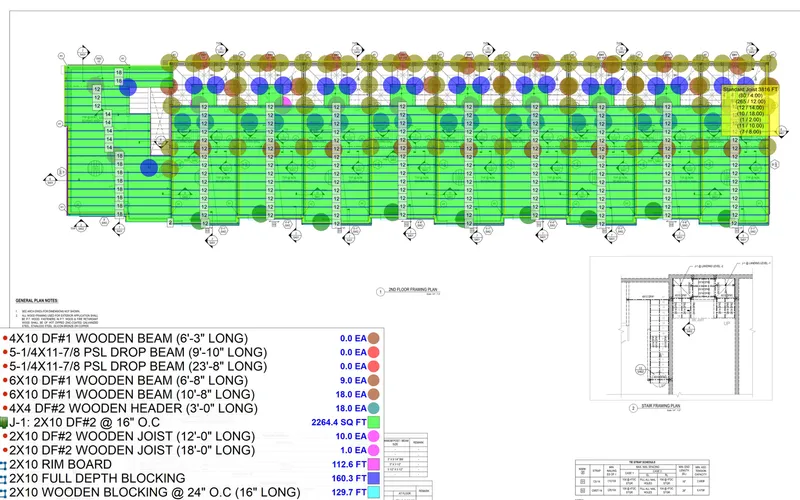Click the tie strap schedule table

642,477
